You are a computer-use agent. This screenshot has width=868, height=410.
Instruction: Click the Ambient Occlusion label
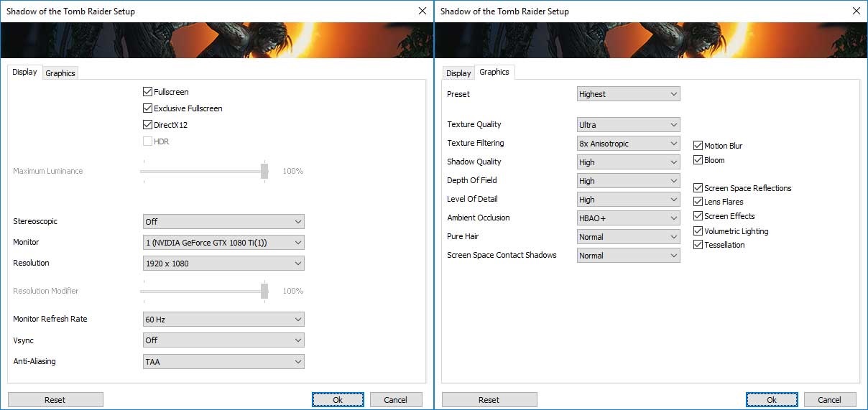(x=479, y=218)
